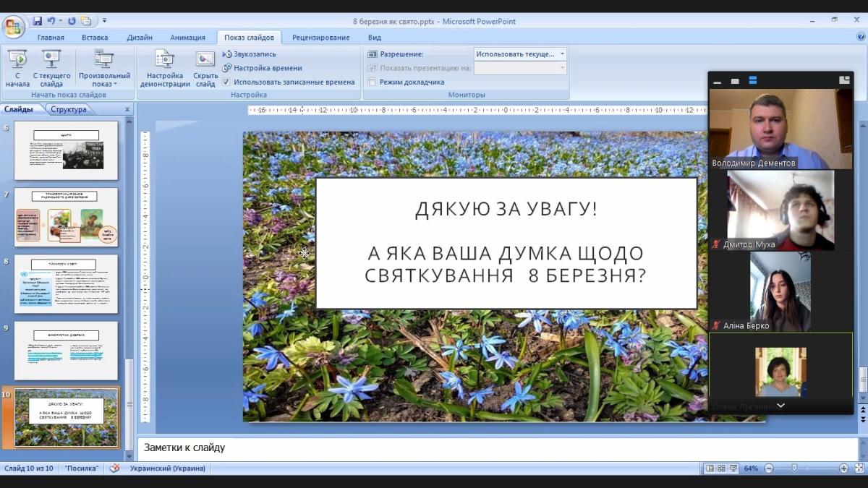Open Настройка демонстрации slideshow setup

[x=165, y=69]
